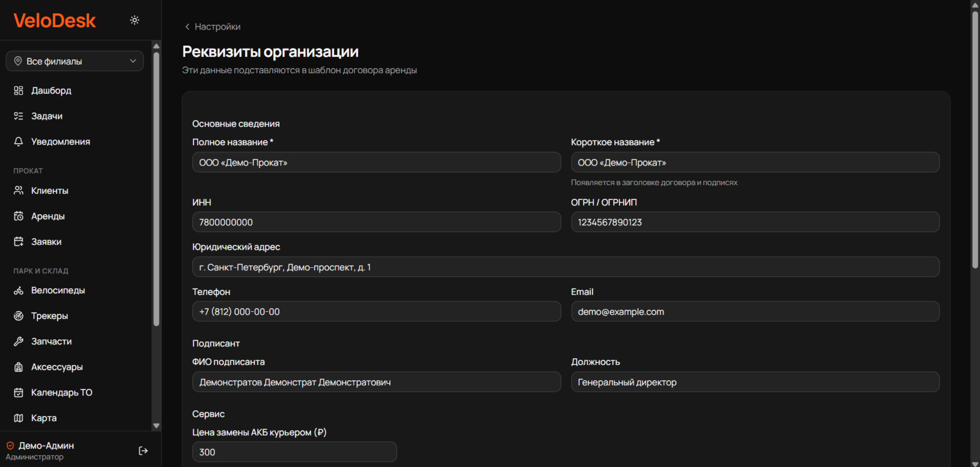This screenshot has width=980, height=467.
Task: Focus the Email input field
Action: pyautogui.click(x=755, y=312)
